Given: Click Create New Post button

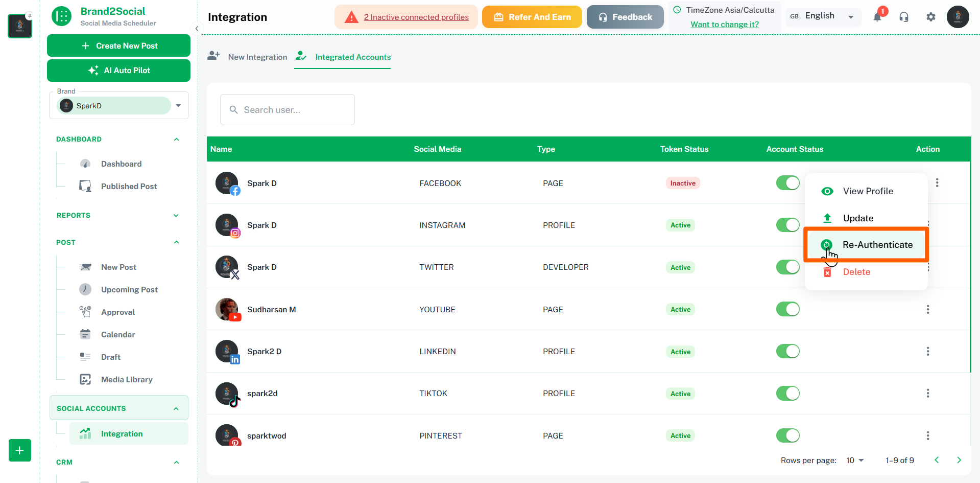Looking at the screenshot, I should (118, 45).
